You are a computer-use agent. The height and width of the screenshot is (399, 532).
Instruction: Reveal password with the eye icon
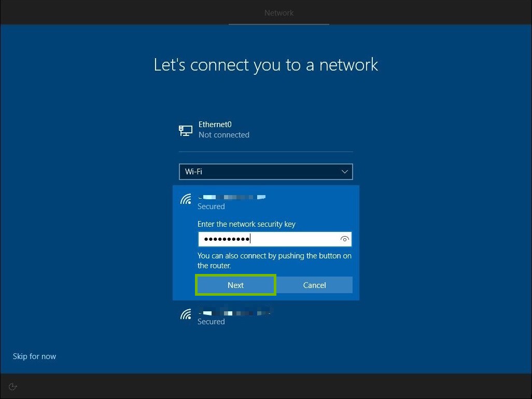pyautogui.click(x=344, y=239)
